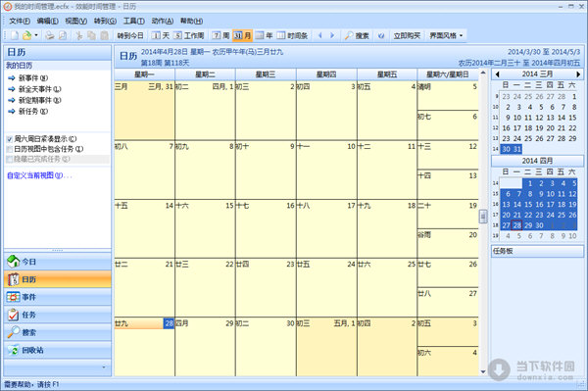Open file using the folder icon
The image size is (588, 391).
26,35
